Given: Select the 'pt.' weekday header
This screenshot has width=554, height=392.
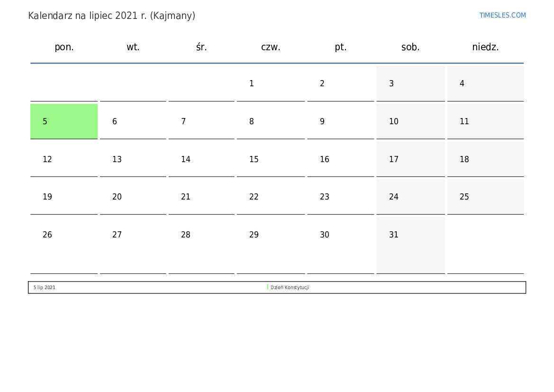Looking at the screenshot, I should pos(341,47).
